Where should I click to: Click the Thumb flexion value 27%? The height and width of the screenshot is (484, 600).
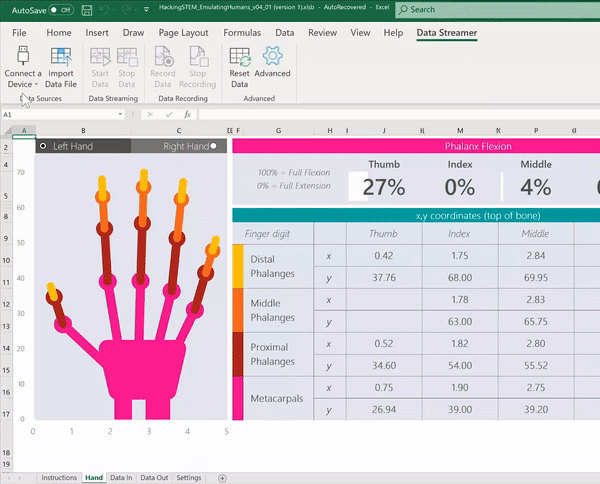(x=384, y=187)
